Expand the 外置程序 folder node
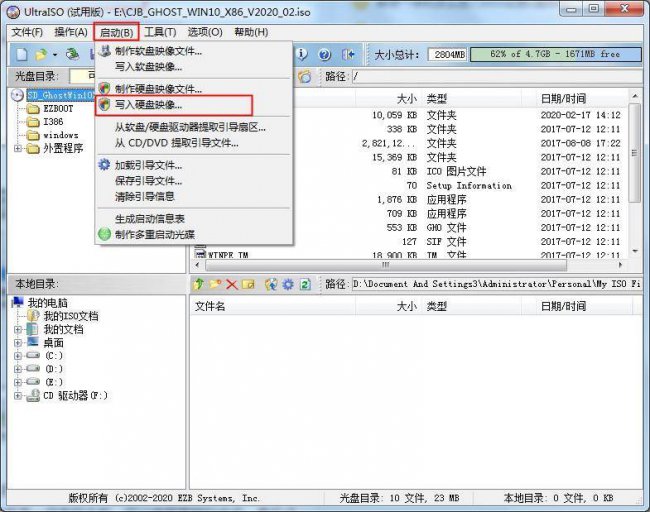The image size is (650, 512). [x=17, y=148]
